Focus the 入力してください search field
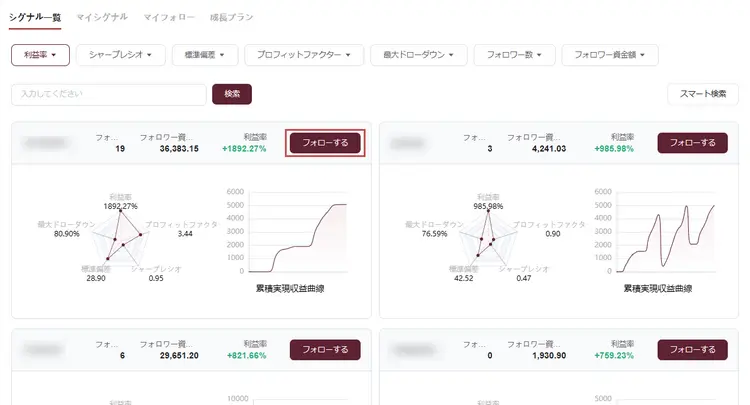This screenshot has width=750, height=405. click(x=109, y=94)
